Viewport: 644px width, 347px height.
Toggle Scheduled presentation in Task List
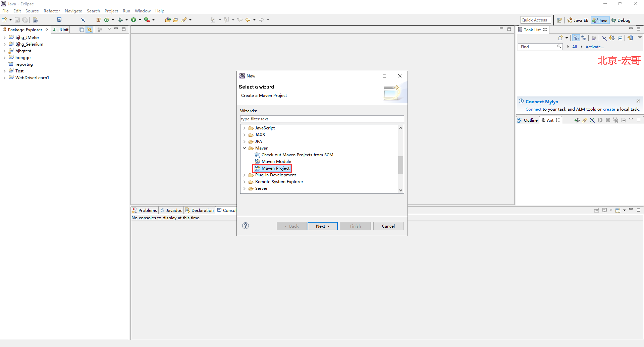(584, 38)
